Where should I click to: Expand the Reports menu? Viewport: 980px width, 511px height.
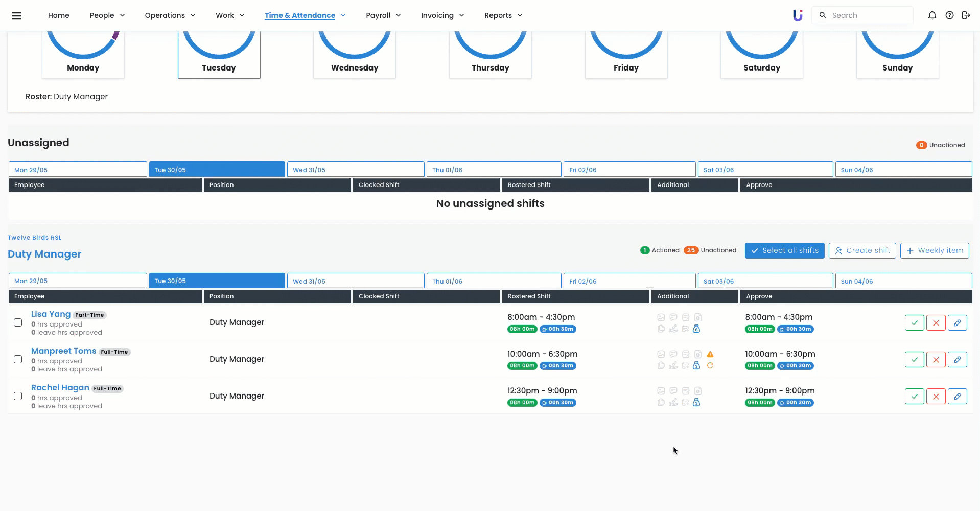coord(503,15)
